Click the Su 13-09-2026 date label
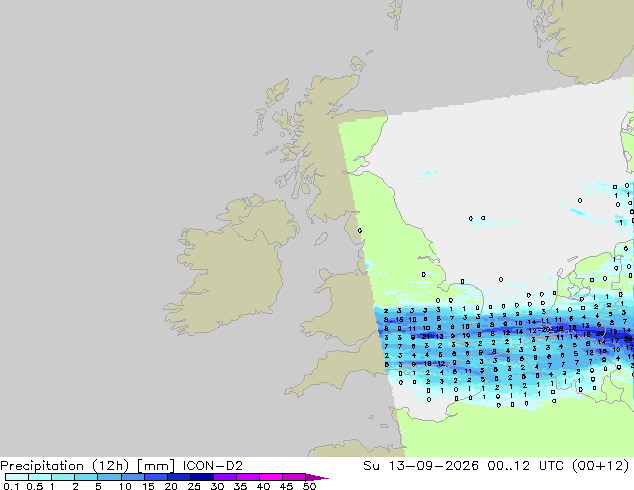Viewport: 634px width, 490px height. [421, 466]
